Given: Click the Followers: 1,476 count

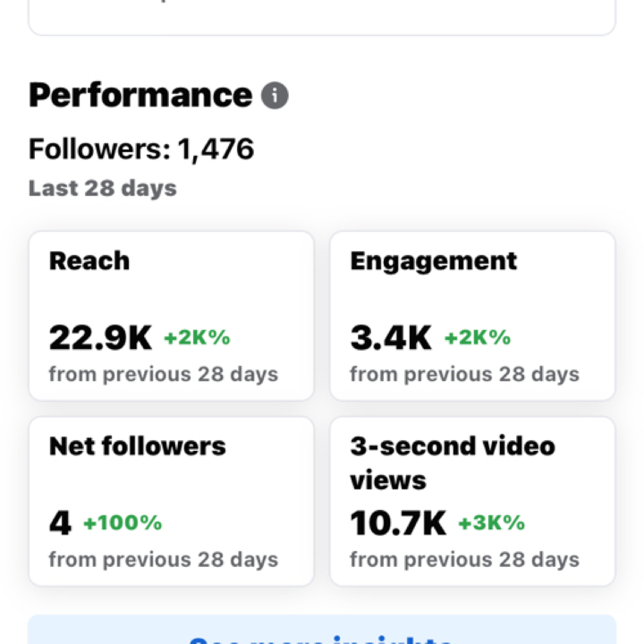Looking at the screenshot, I should tap(141, 149).
